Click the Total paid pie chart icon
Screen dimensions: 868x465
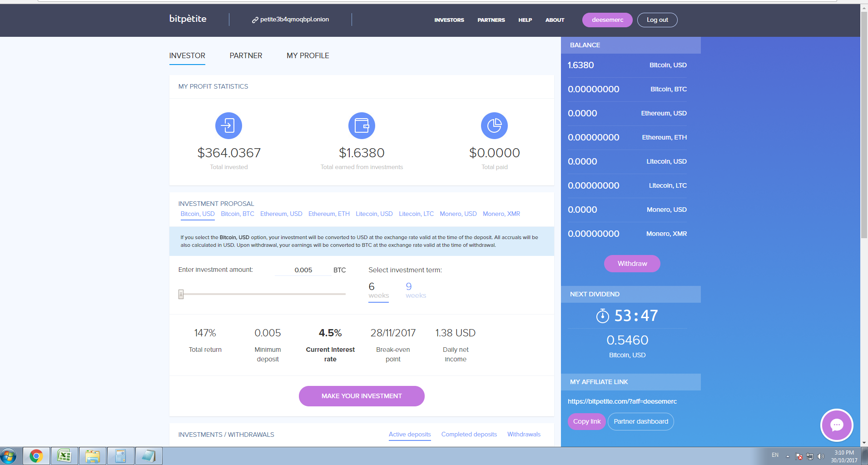point(494,125)
